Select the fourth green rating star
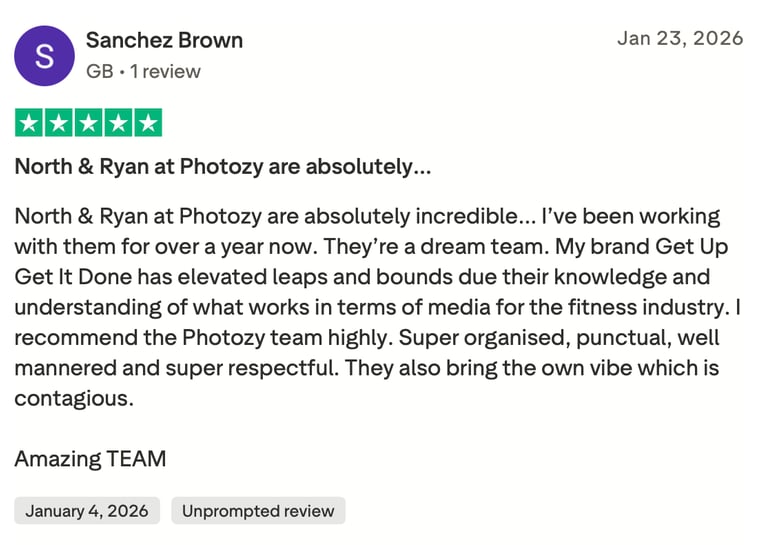This screenshot has width=768, height=545. coord(118,124)
